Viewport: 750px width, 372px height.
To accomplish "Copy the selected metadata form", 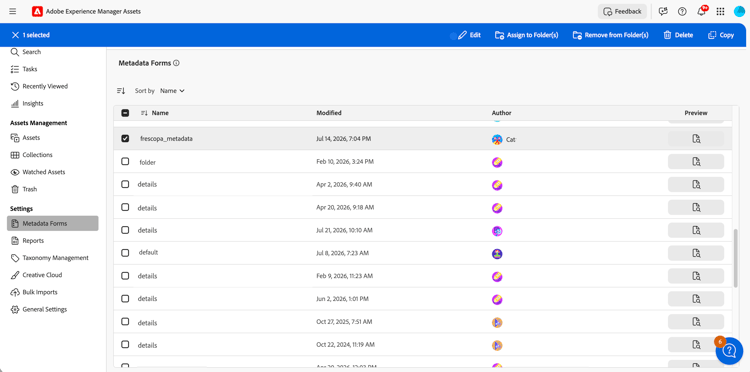I will [721, 35].
